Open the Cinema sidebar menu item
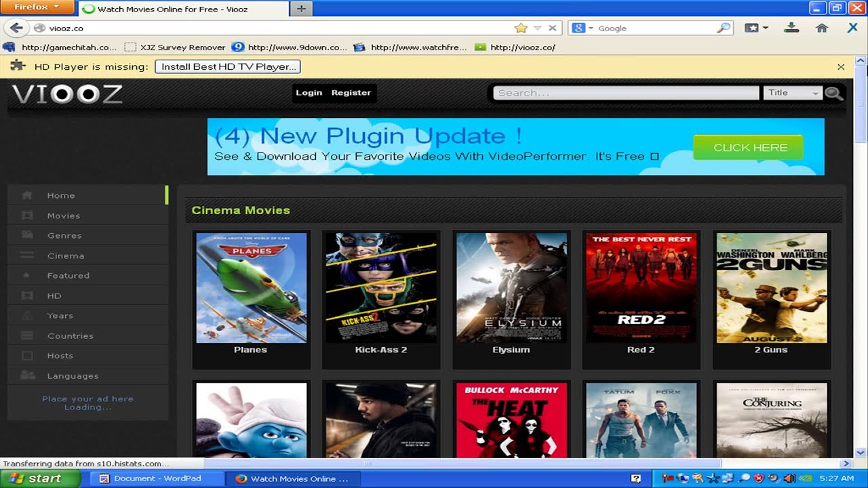 (x=87, y=256)
